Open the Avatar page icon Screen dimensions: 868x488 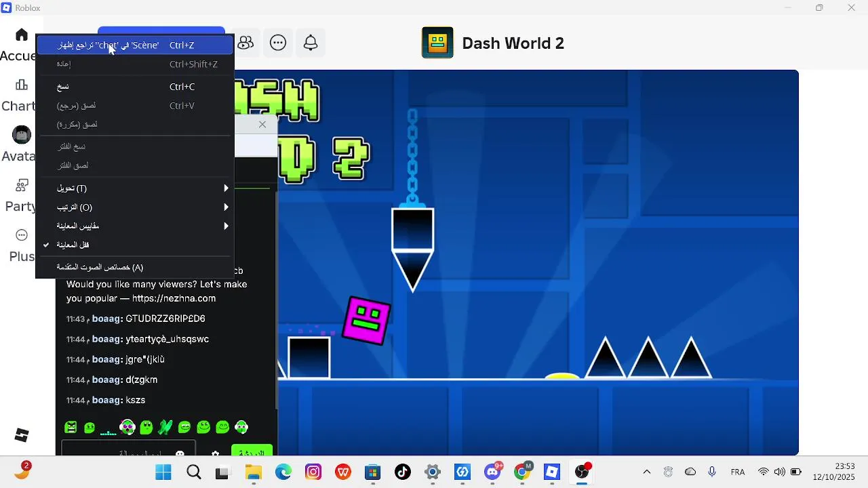point(22,135)
